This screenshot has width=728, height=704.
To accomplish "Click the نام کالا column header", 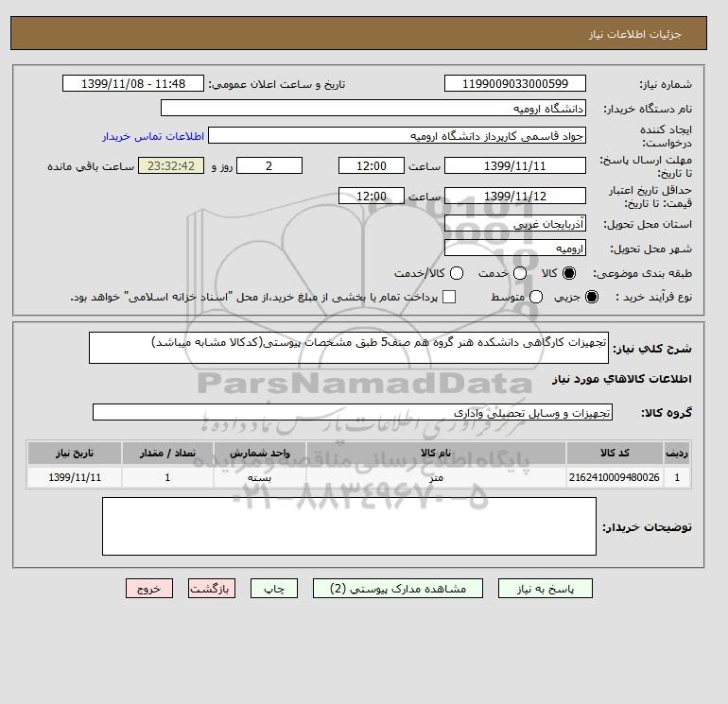I will (436, 453).
